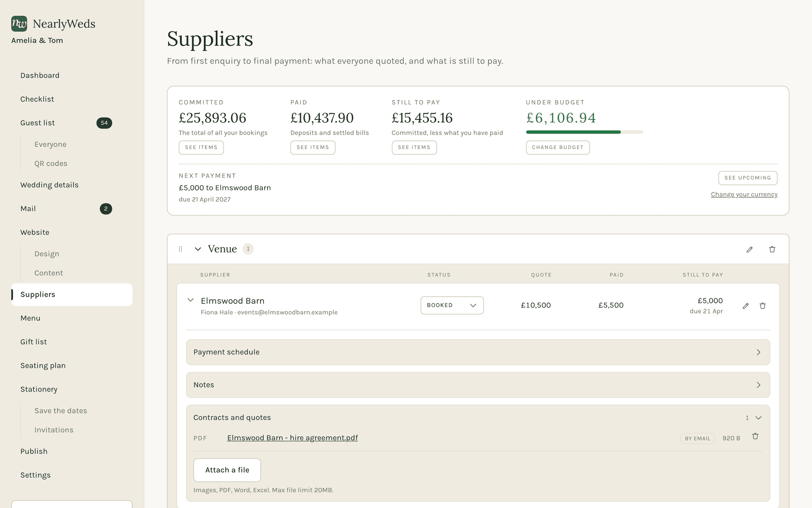
Task: Open the Content sub-item
Action: (x=48, y=273)
